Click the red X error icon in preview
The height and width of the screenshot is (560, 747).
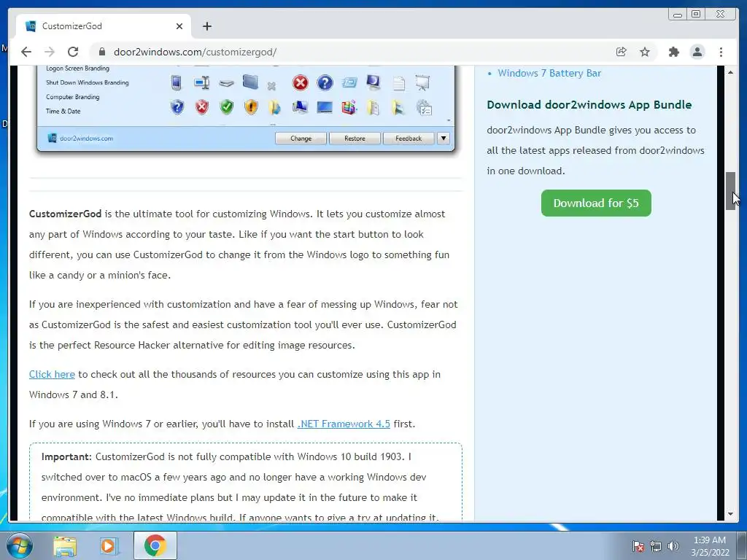click(300, 83)
